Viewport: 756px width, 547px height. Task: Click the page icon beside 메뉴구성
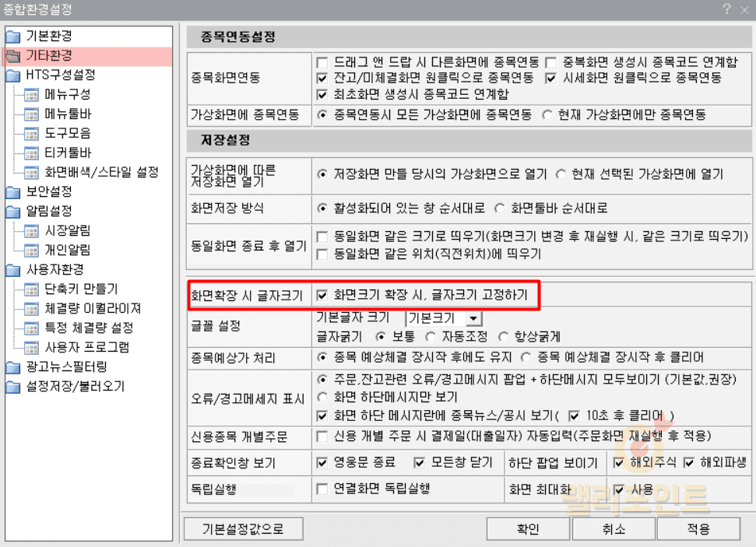point(32,95)
